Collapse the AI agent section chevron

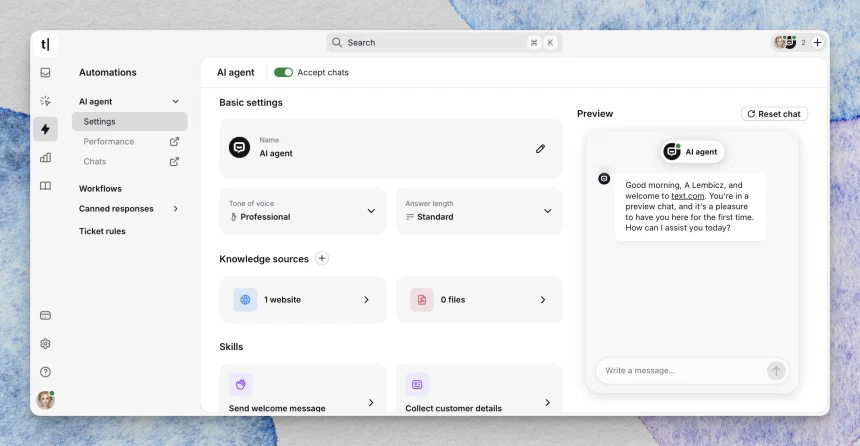pos(176,101)
